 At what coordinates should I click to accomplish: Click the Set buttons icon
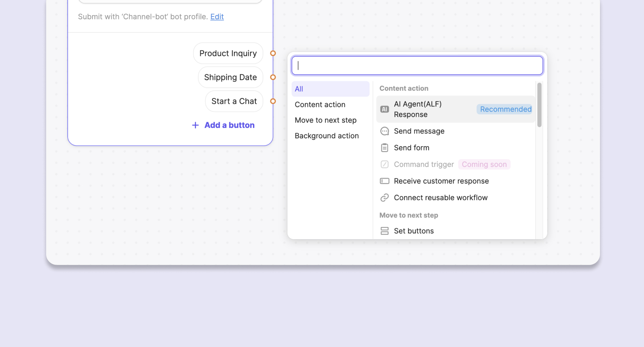(x=385, y=231)
